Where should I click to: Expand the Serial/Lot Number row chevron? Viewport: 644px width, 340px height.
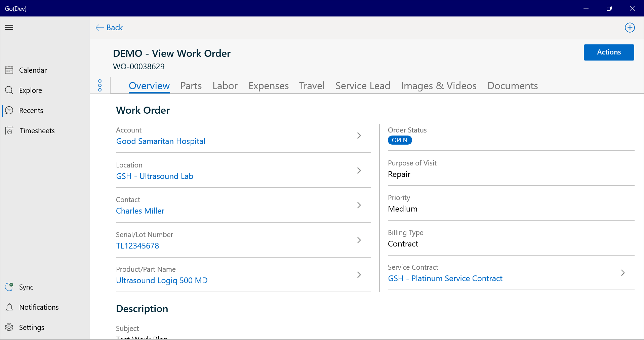pyautogui.click(x=359, y=240)
